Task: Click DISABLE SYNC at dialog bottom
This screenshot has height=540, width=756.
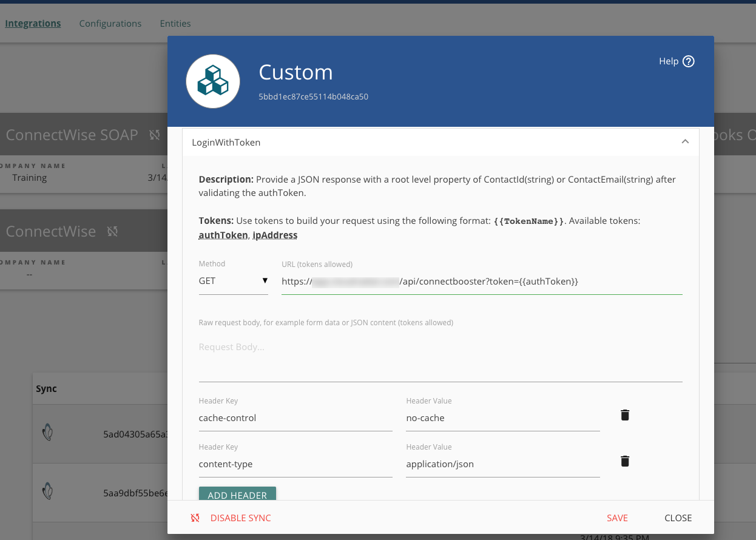Action: (x=241, y=518)
